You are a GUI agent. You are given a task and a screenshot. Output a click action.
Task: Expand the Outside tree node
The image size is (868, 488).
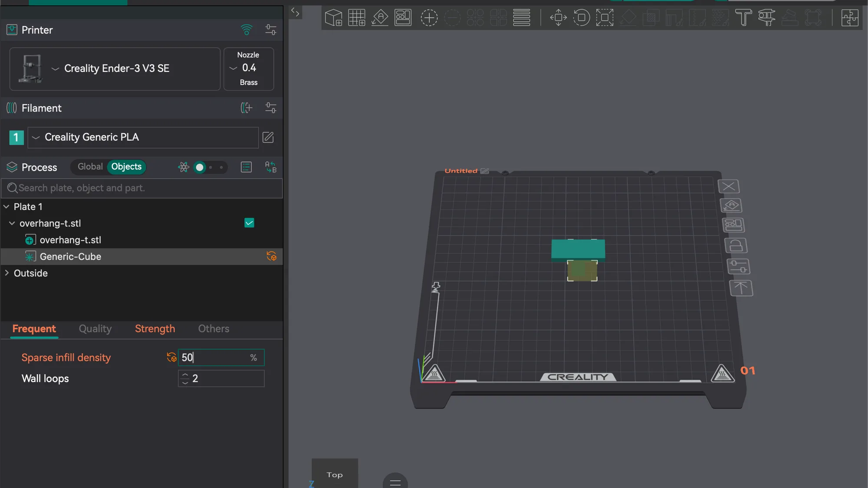[7, 273]
